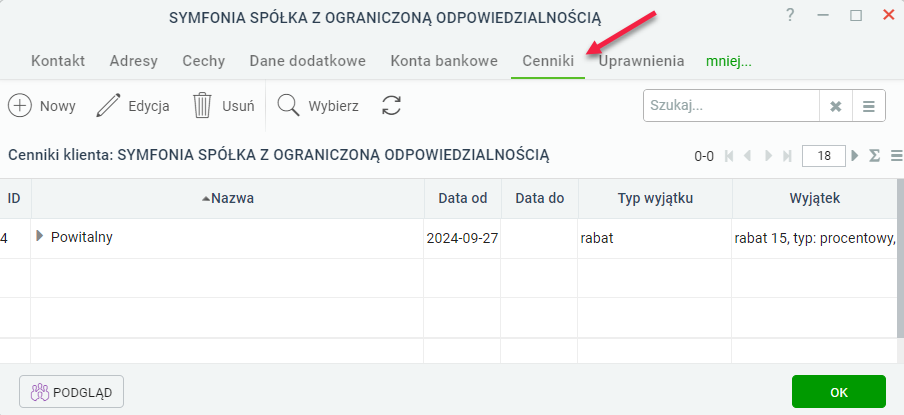
Task: Select the Cenniki tab
Action: tap(548, 61)
